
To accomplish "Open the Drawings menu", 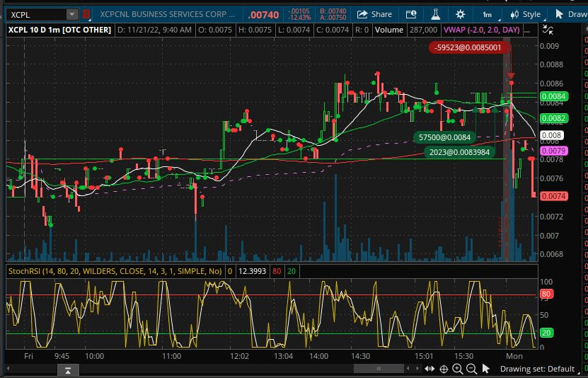I will (570, 14).
